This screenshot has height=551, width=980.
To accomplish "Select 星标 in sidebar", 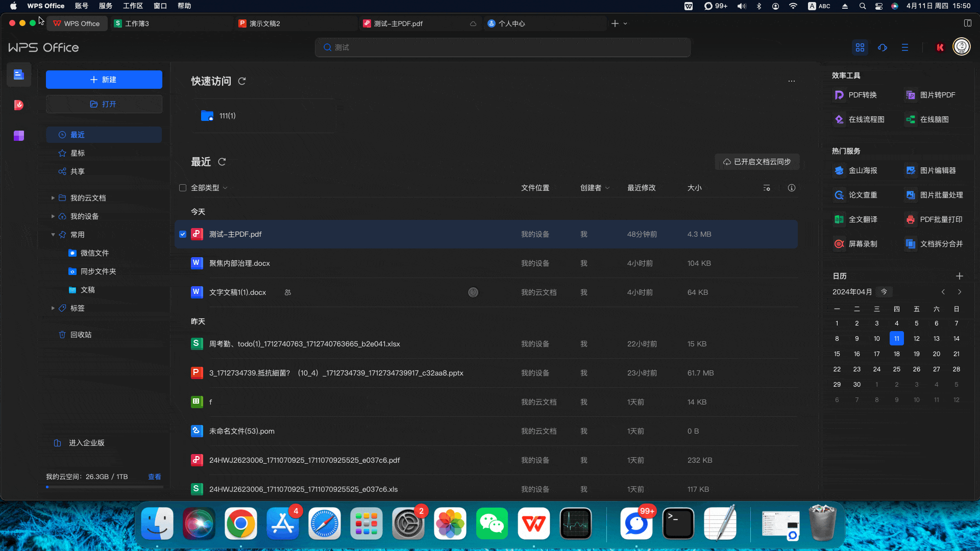I will 104,153.
